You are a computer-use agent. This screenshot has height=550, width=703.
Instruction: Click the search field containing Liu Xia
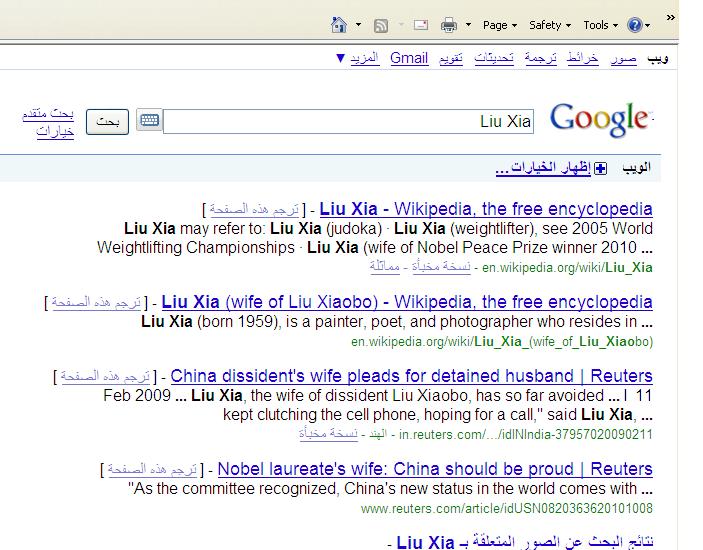(x=348, y=121)
